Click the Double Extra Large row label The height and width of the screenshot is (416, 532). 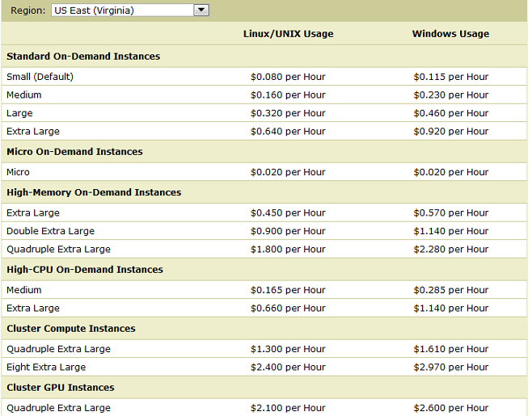click(52, 231)
